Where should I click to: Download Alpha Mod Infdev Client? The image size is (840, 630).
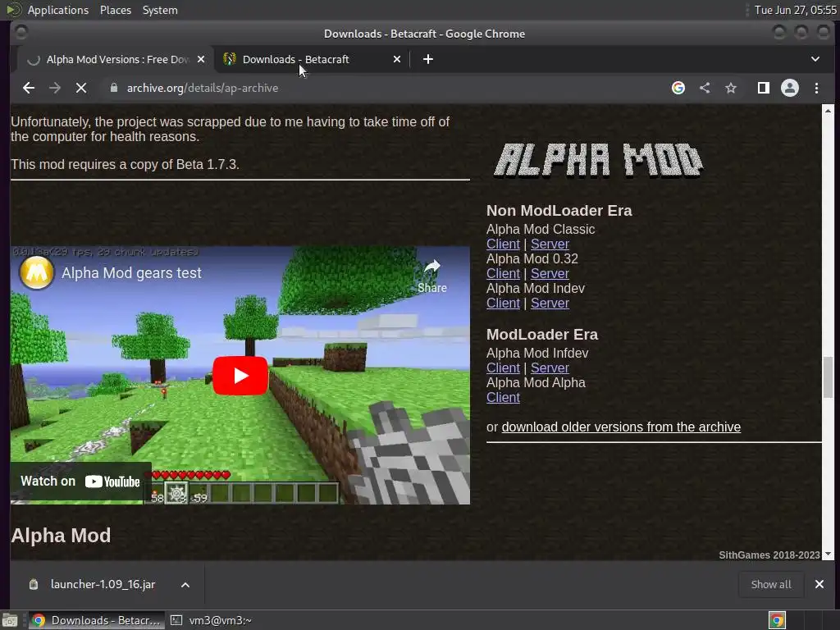503,367
